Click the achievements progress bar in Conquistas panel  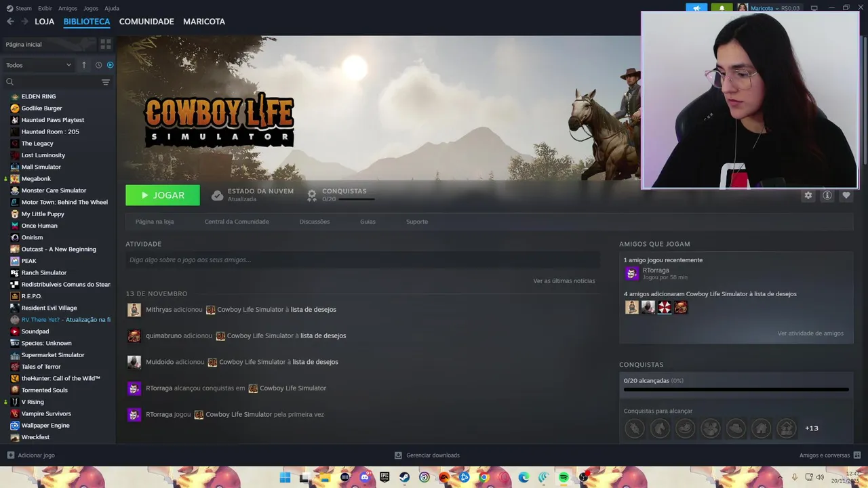736,390
